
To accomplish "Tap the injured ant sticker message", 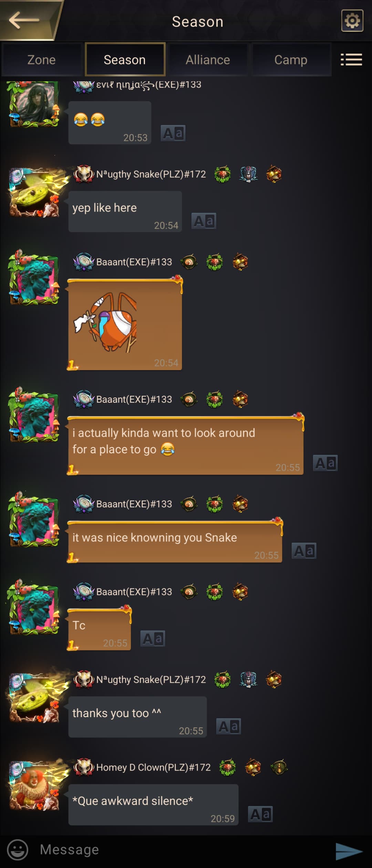I will tap(125, 323).
